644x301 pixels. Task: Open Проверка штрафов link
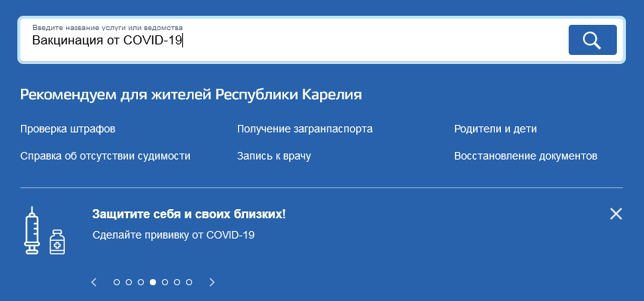coord(68,129)
